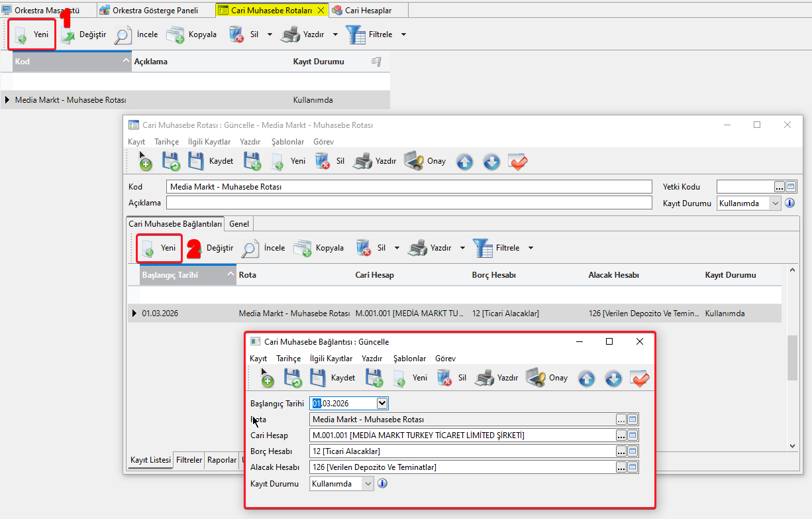812x519 pixels.
Task: Click Kopyala icon in the top main toolbar
Action: pyautogui.click(x=176, y=34)
